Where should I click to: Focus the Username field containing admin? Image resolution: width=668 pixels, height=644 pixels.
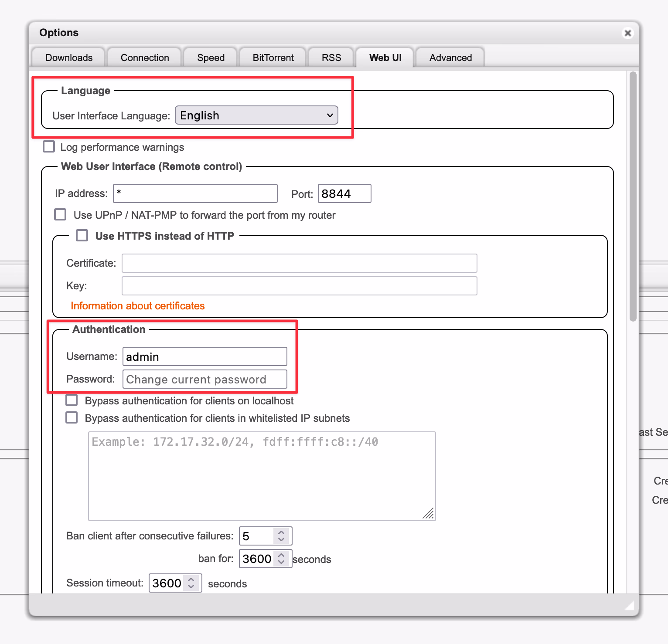[204, 356]
